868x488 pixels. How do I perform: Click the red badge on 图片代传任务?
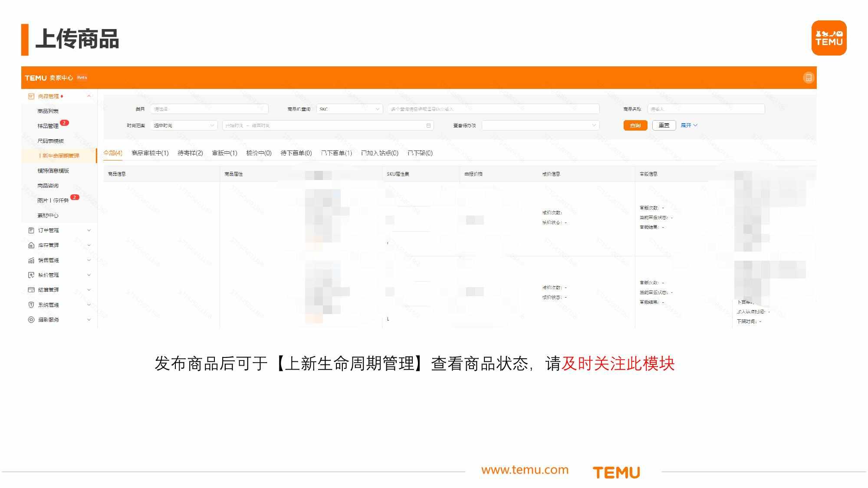tap(75, 197)
